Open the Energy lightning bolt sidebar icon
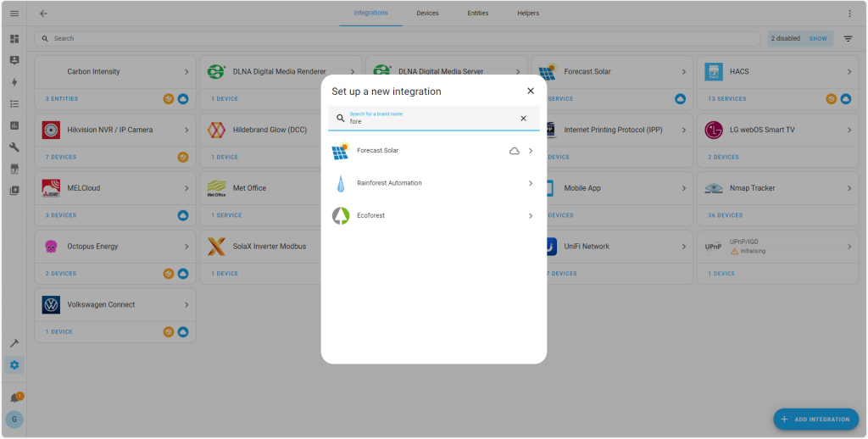Viewport: 868px width, 439px height. click(14, 82)
